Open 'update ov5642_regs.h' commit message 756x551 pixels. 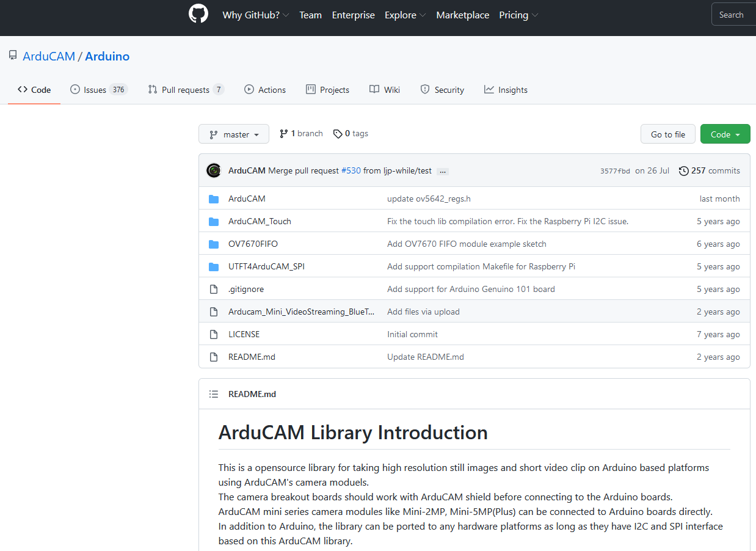pos(429,199)
